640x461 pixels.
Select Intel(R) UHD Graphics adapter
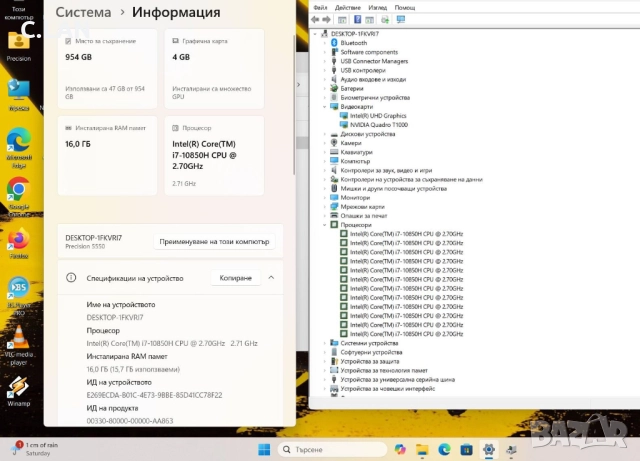(x=378, y=116)
